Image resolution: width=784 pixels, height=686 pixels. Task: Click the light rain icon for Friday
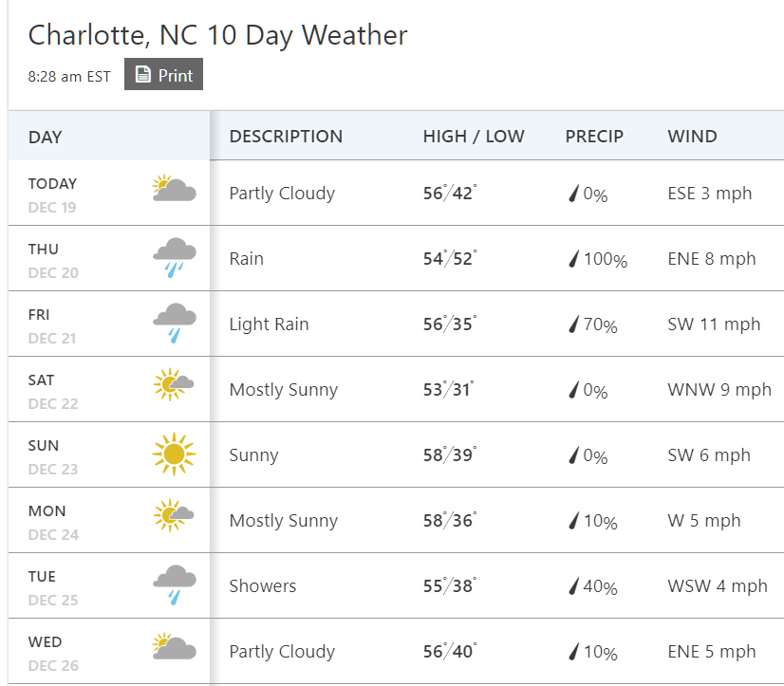(x=174, y=323)
